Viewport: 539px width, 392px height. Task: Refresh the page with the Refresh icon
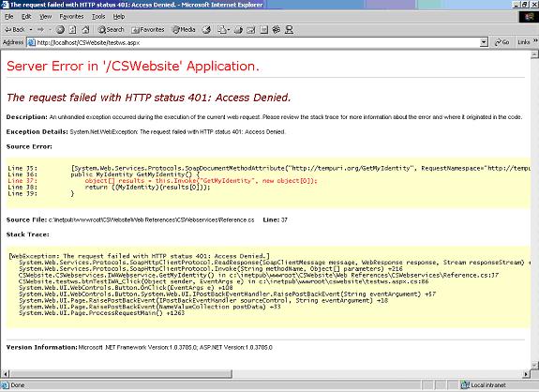coord(72,30)
